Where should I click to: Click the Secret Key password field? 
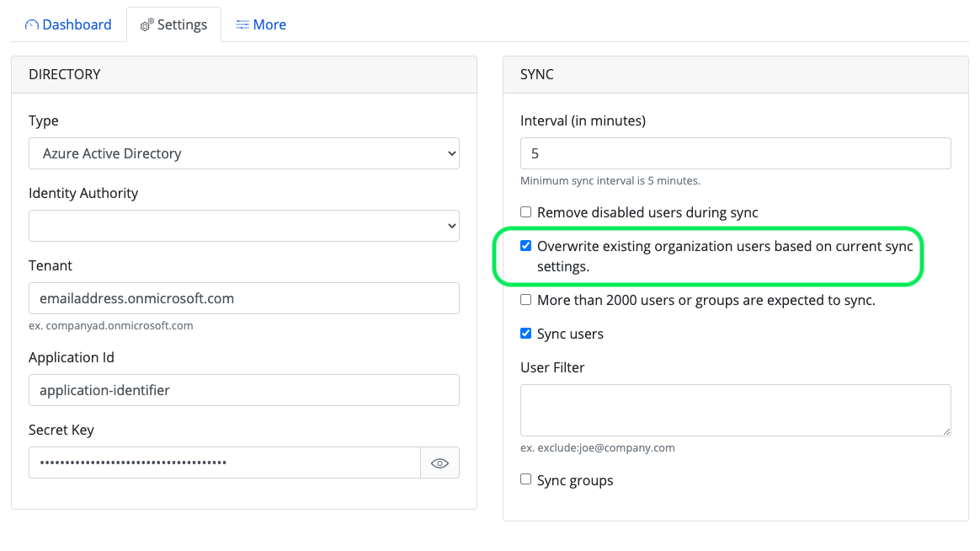(x=225, y=463)
